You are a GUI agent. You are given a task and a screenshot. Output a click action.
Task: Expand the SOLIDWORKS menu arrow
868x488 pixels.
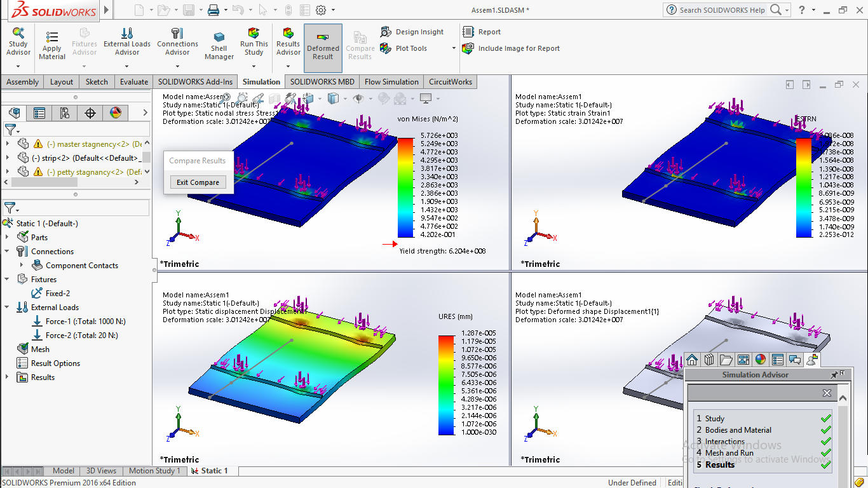point(106,10)
